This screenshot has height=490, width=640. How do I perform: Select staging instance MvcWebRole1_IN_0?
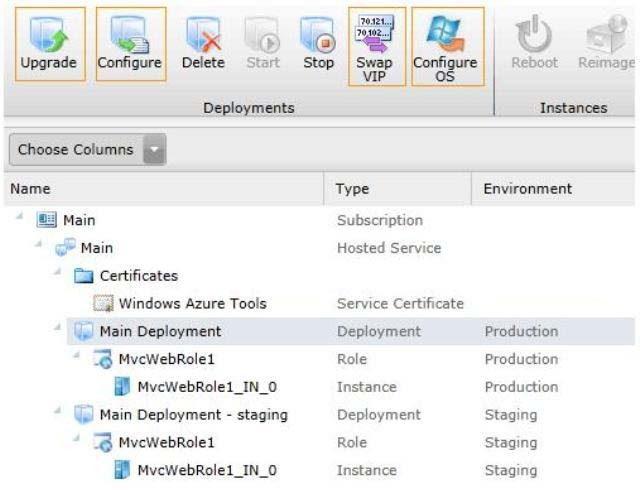[x=207, y=470]
